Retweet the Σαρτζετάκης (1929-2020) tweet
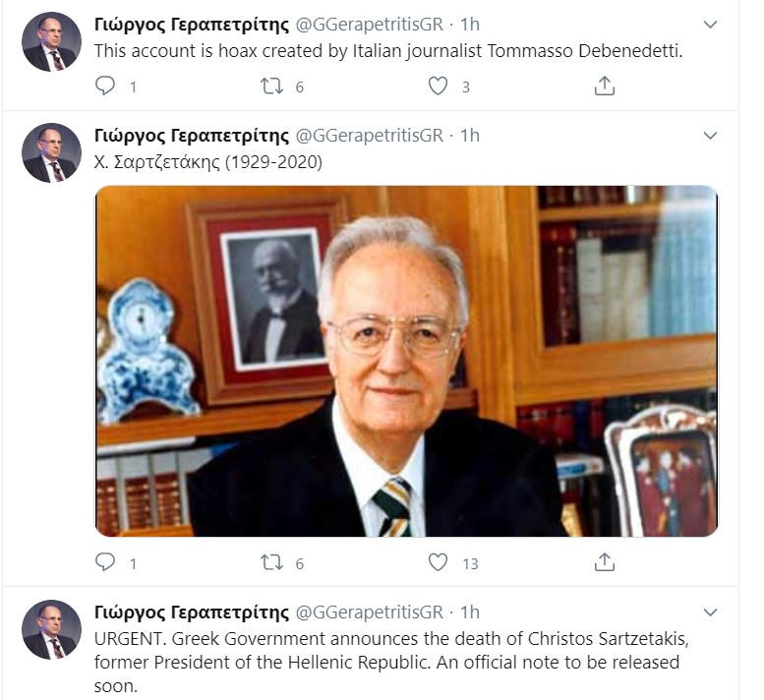The height and width of the screenshot is (700, 764). tap(271, 562)
